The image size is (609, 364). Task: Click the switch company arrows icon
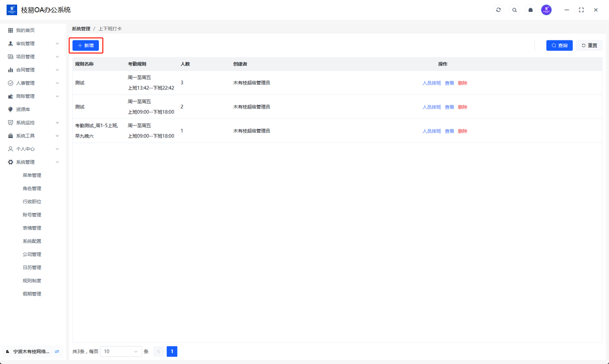pos(57,352)
